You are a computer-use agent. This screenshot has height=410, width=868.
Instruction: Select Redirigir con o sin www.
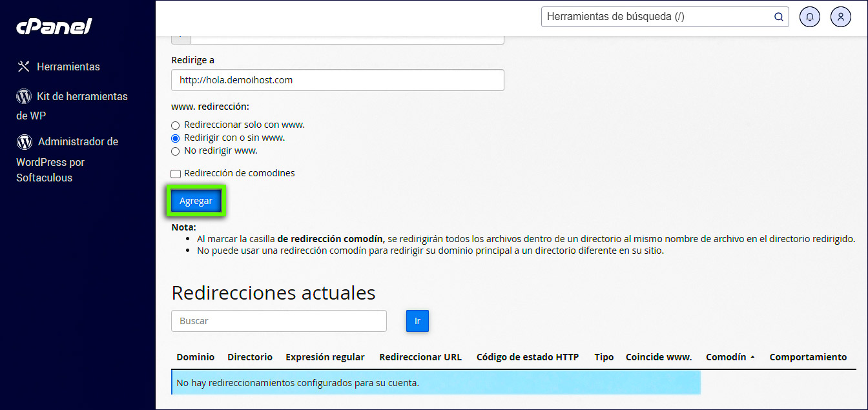[x=175, y=138]
